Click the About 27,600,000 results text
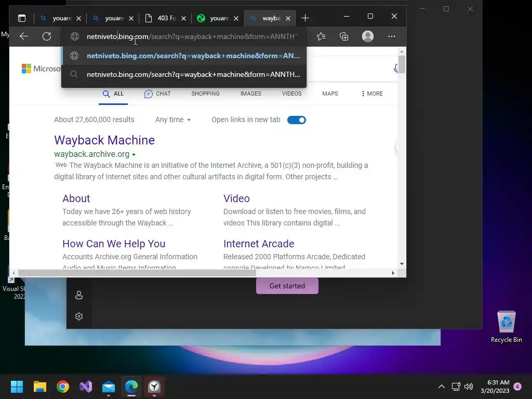The width and height of the screenshot is (532, 399). 94,120
